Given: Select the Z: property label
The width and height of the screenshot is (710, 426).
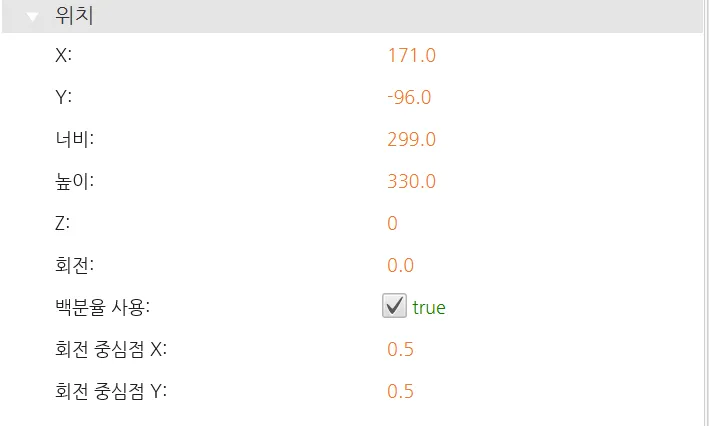Looking at the screenshot, I should pos(64,223).
